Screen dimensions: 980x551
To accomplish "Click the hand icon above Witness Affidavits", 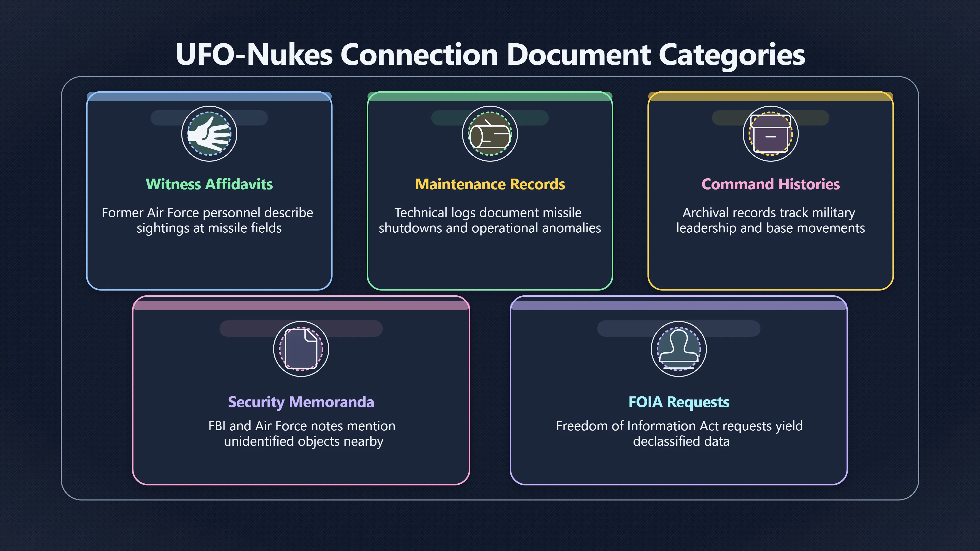I will click(209, 133).
